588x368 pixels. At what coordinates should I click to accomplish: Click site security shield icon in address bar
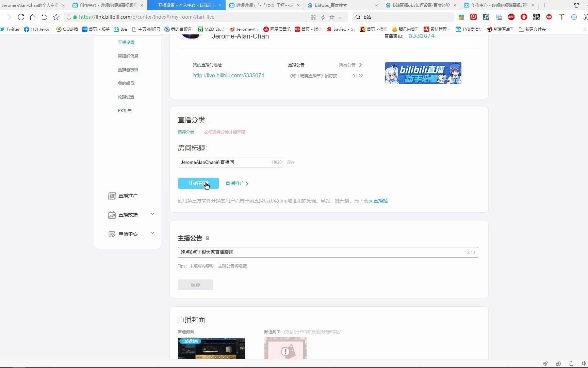[x=69, y=17]
